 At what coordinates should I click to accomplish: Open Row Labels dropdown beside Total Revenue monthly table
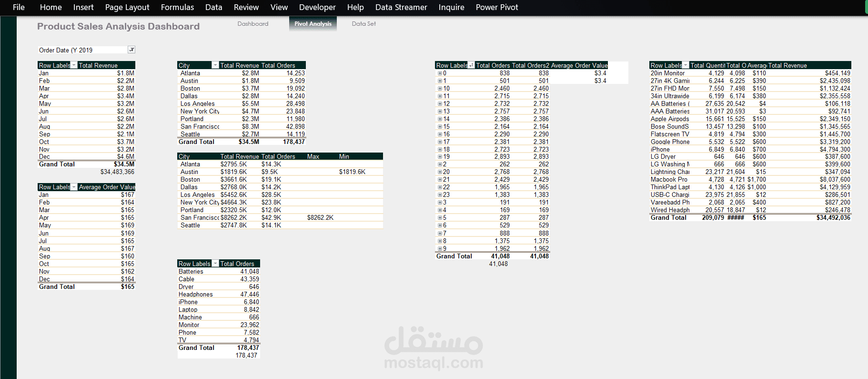tap(74, 65)
